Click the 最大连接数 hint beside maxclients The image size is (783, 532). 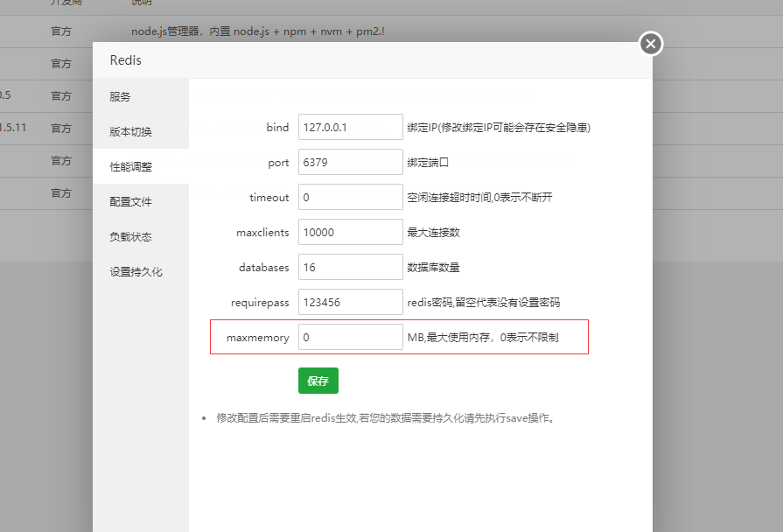pos(434,233)
